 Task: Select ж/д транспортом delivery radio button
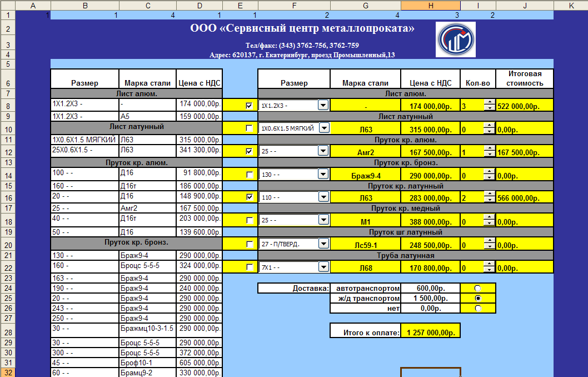click(x=478, y=298)
